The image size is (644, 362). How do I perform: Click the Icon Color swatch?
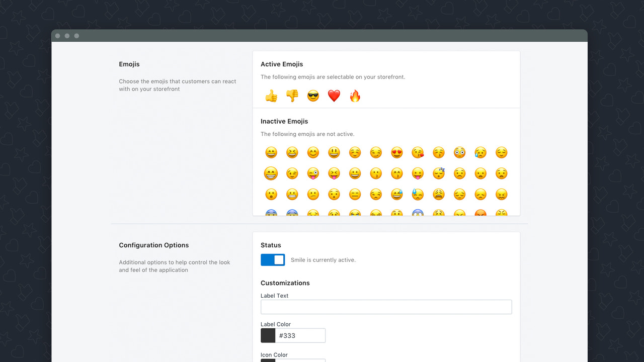267,360
